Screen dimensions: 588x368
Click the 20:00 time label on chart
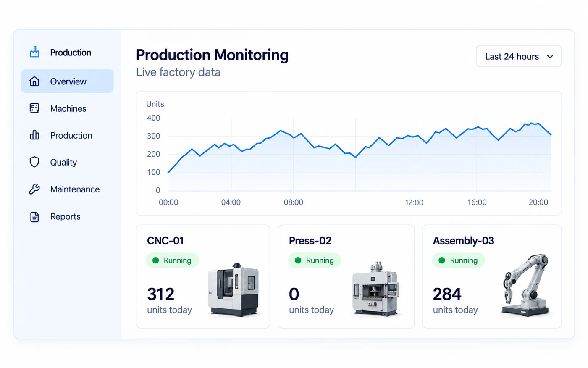click(x=538, y=202)
